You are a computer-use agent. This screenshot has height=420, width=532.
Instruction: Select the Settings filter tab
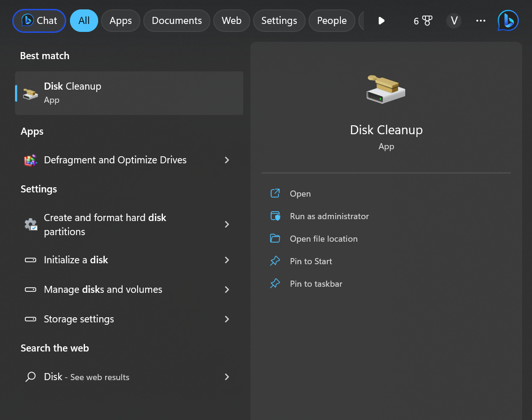279,21
